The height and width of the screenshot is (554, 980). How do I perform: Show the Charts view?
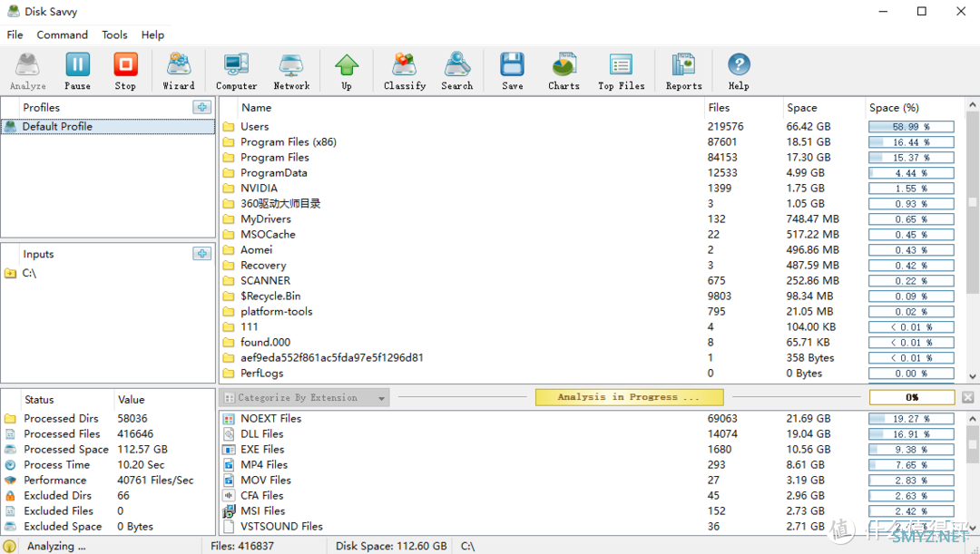coord(563,72)
